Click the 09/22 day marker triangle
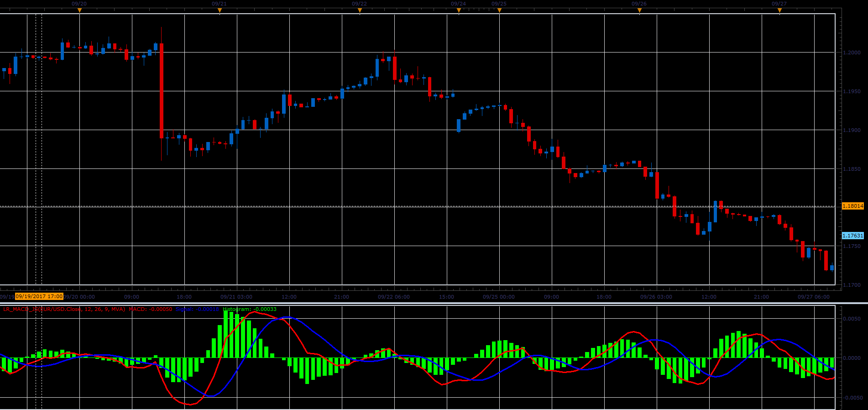868x410 pixels. 360,10
